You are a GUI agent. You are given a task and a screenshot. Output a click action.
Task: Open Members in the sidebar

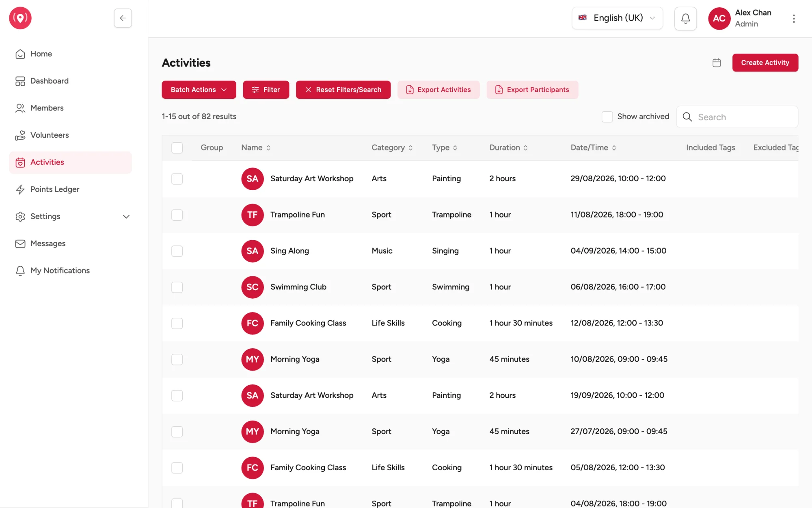(71, 108)
